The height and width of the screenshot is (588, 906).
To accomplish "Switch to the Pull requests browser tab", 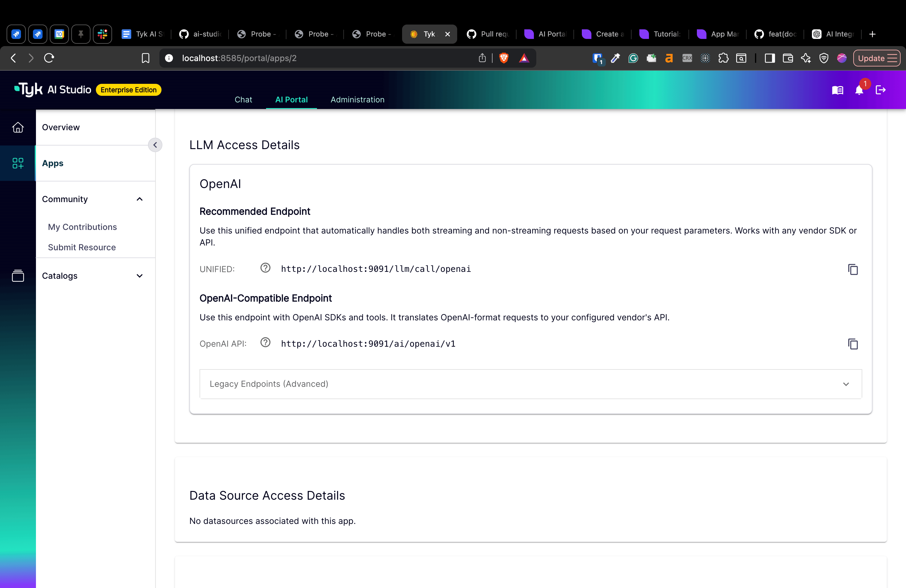I will (488, 34).
